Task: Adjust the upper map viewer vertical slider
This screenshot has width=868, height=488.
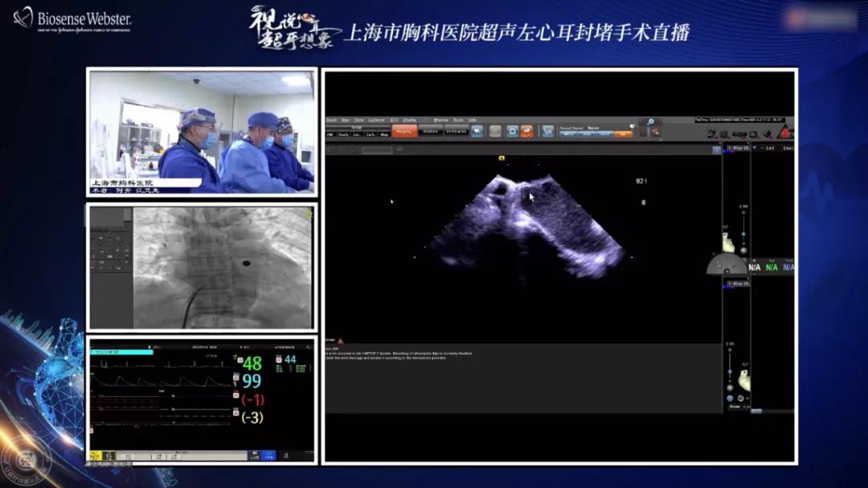Action: pos(743,233)
